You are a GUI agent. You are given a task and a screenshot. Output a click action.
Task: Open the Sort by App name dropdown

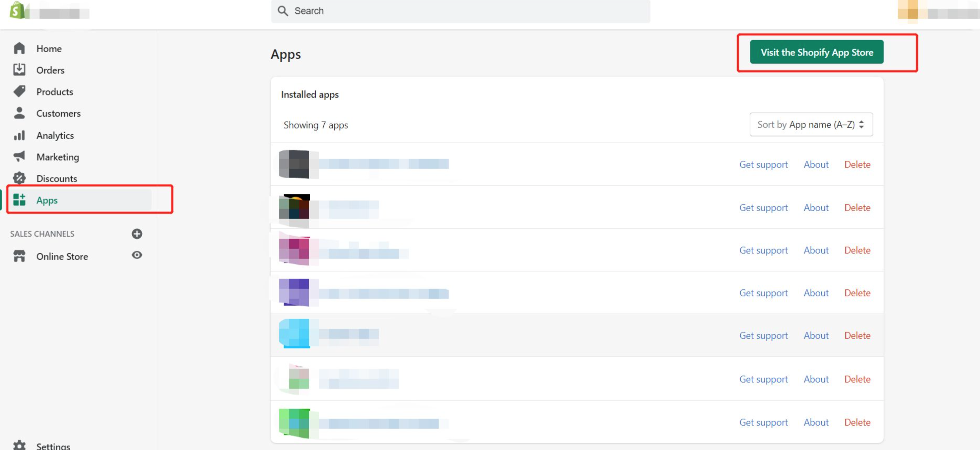coord(810,124)
